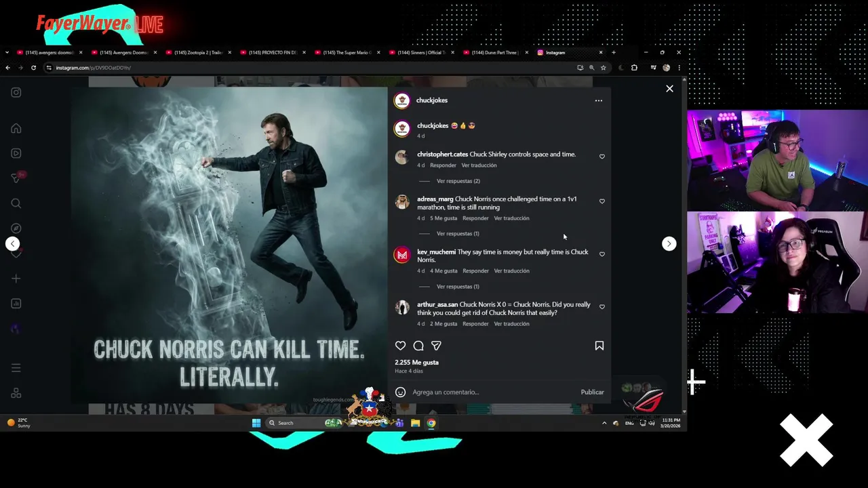See translation of arthur_asa.san comment

511,324
